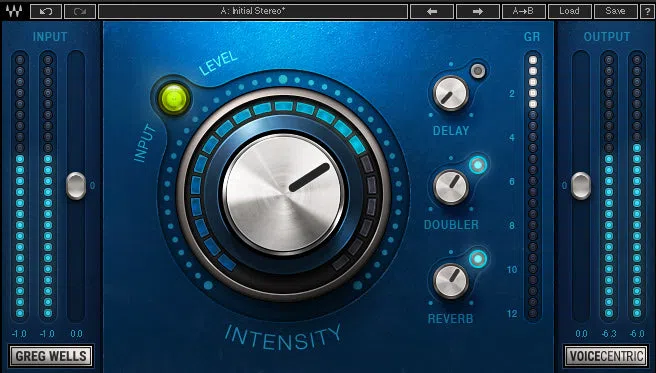Click the yellow-green input level LED
Screen dimensions: 656x373
[174, 99]
